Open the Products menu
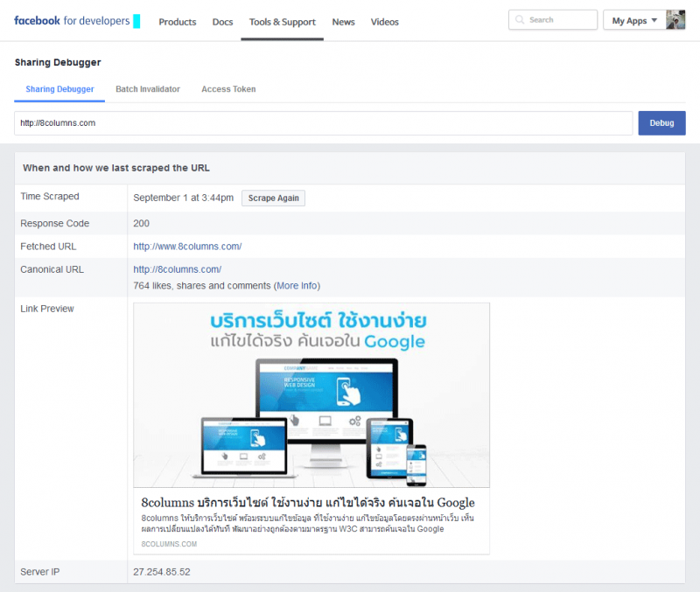Screen dimensions: 700x592 click(x=178, y=22)
